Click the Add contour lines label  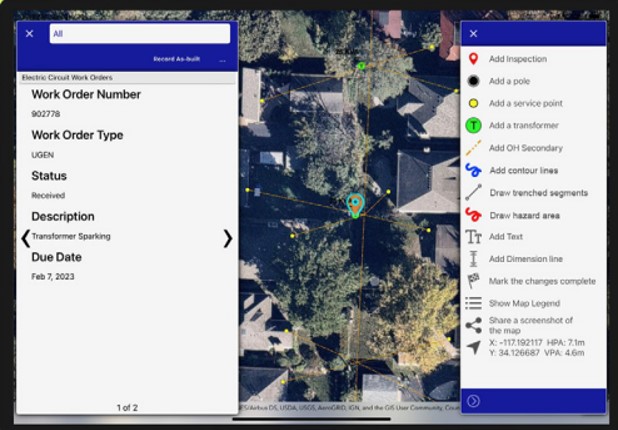pos(523,170)
